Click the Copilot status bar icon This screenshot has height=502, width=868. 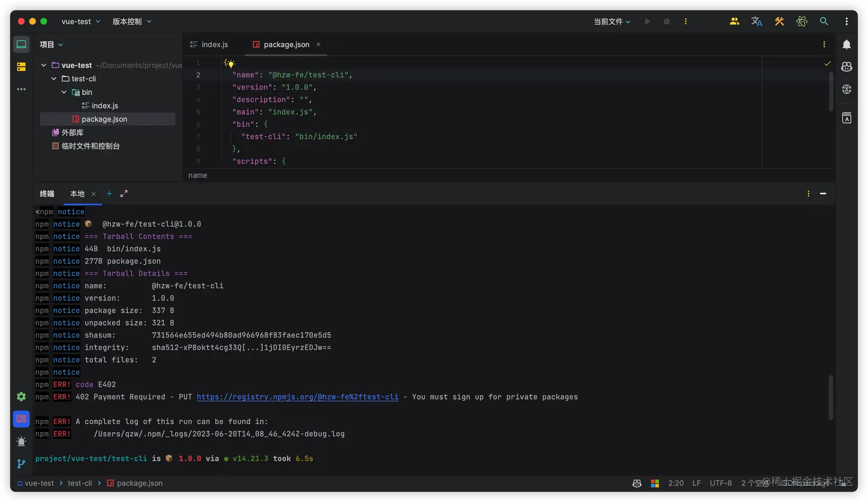(637, 483)
